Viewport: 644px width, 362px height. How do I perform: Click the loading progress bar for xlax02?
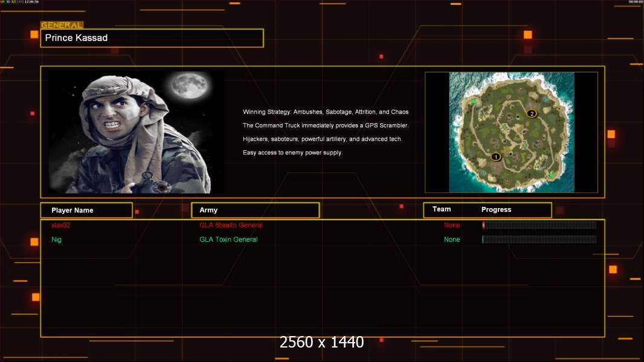[539, 225]
